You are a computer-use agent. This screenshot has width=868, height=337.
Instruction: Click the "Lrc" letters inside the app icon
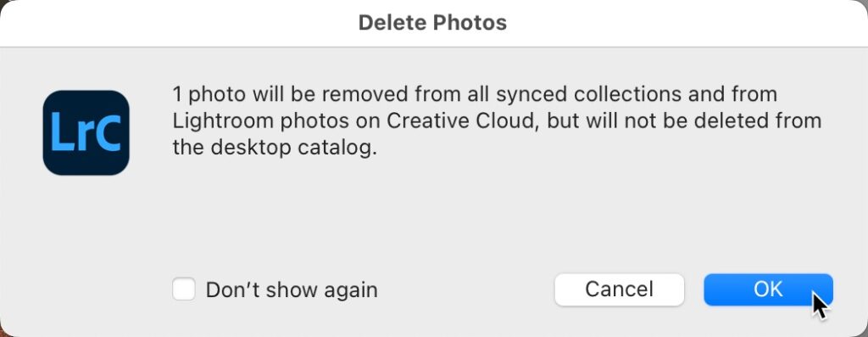[x=86, y=133]
